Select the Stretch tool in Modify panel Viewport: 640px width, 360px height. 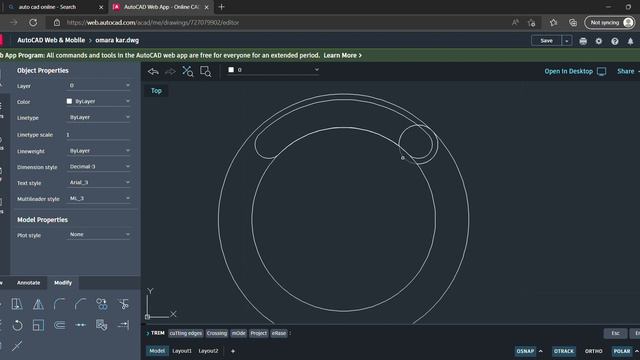pos(17,304)
